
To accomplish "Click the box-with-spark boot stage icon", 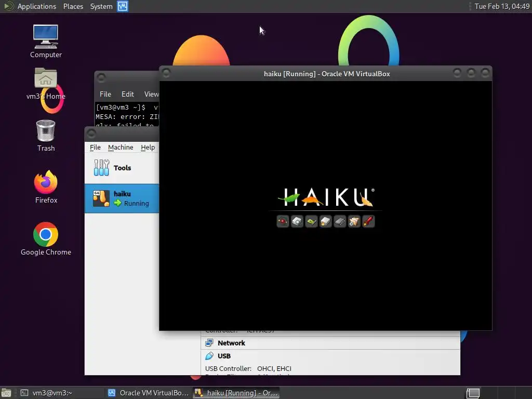I will click(325, 221).
